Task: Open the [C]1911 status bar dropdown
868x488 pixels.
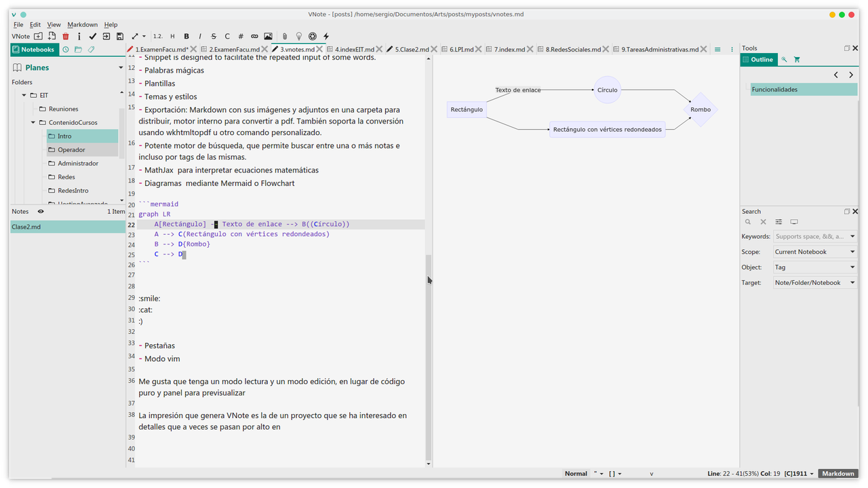Action: (800, 474)
